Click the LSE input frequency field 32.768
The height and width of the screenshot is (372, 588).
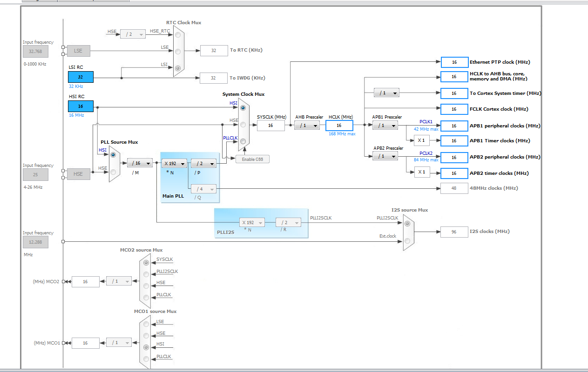click(35, 52)
